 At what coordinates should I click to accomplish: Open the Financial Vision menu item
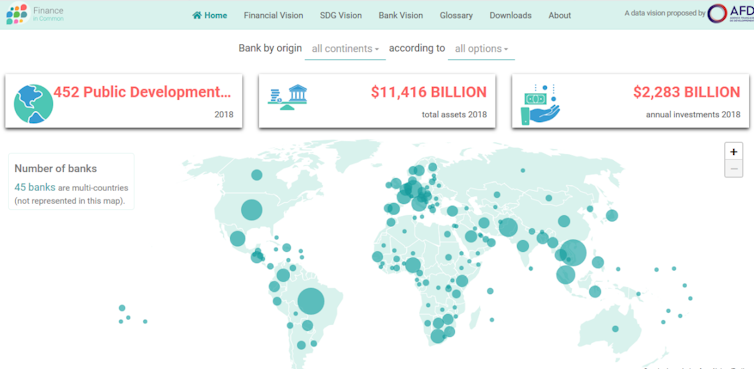click(x=273, y=15)
